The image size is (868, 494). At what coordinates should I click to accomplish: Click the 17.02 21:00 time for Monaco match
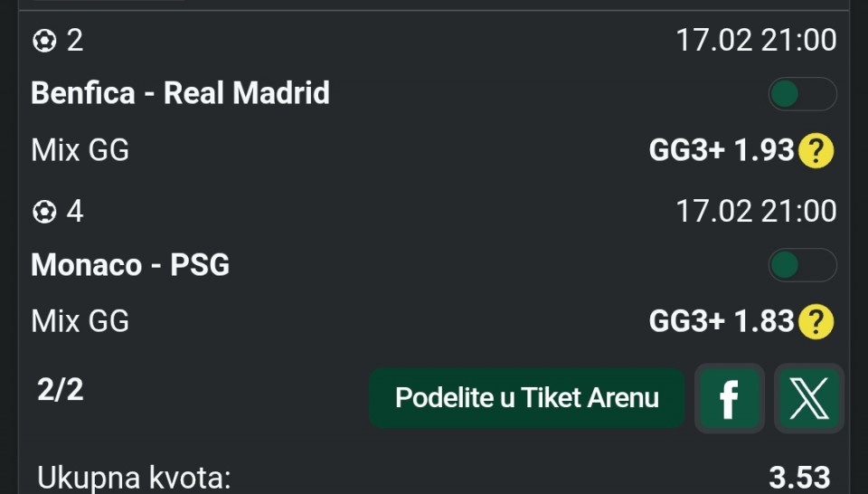pos(756,212)
